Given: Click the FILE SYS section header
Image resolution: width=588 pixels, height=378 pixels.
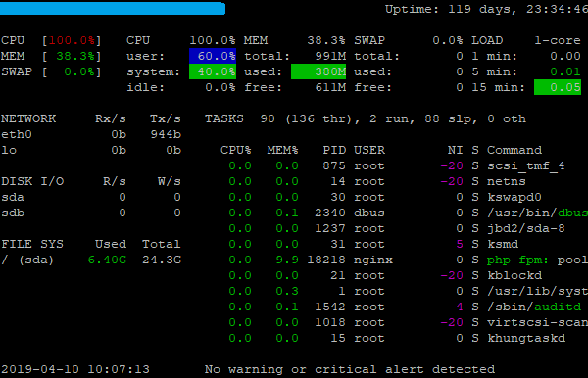Looking at the screenshot, I should tap(32, 244).
